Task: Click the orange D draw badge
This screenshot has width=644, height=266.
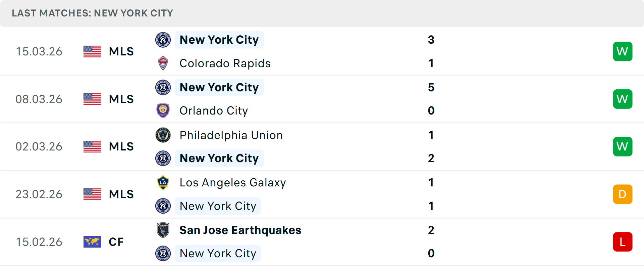Action: (623, 194)
